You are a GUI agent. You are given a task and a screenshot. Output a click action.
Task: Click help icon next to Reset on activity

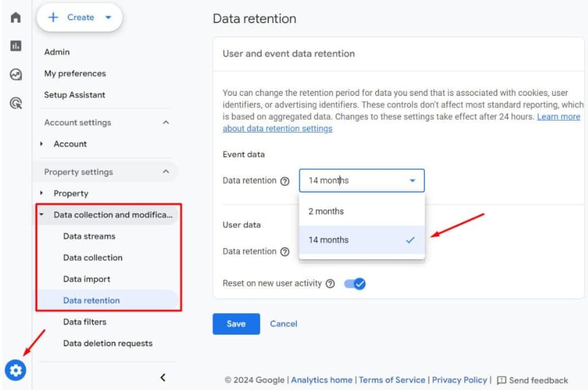tap(330, 284)
